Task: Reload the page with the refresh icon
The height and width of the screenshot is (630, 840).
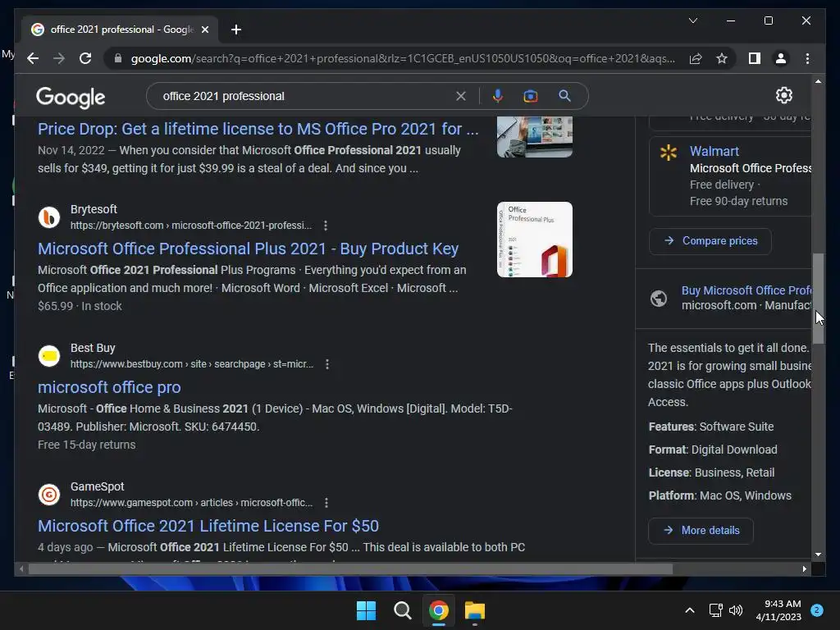Action: (85, 58)
